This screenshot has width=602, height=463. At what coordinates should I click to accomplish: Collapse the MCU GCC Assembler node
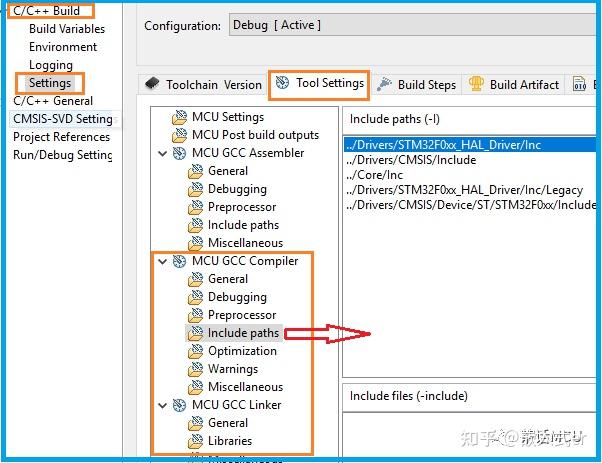point(163,153)
